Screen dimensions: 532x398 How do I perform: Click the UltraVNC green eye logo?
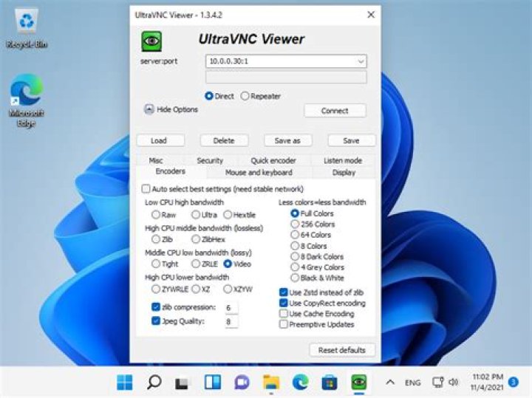(151, 41)
